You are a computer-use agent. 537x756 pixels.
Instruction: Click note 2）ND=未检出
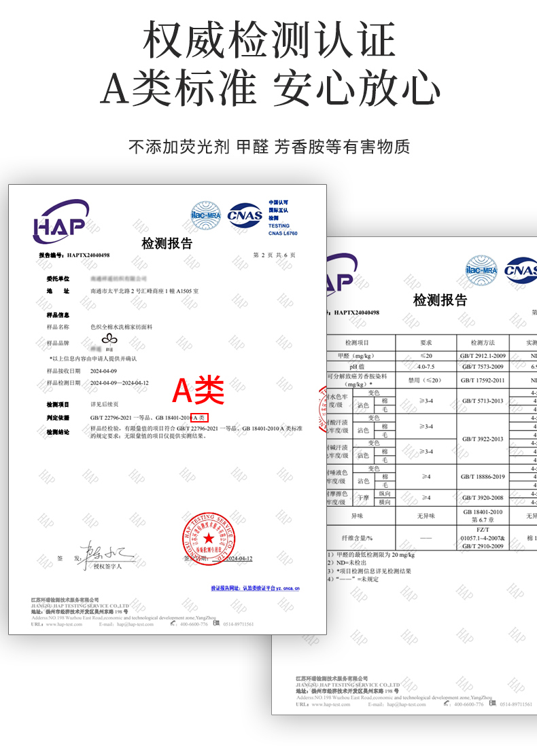(347, 562)
